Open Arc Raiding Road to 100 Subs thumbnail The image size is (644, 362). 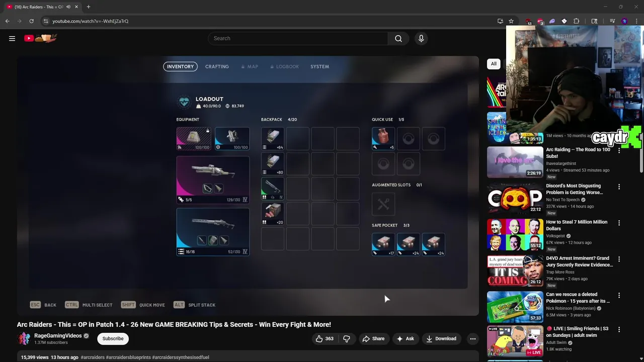(515, 162)
